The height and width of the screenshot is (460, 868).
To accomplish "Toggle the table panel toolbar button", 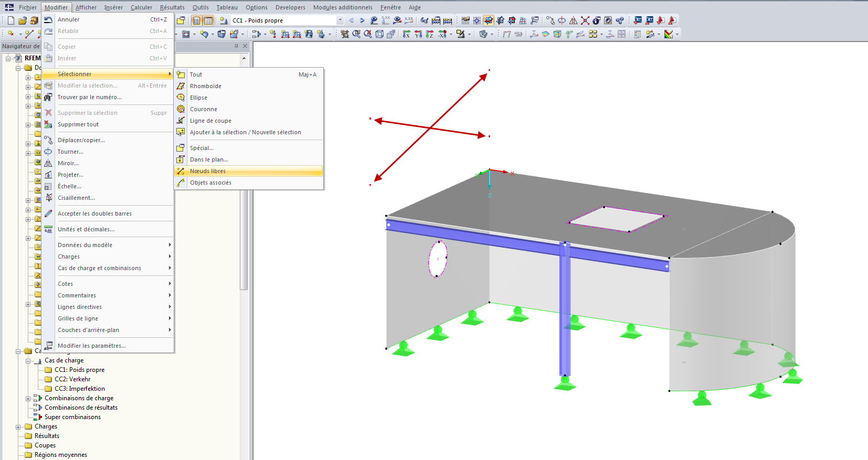I will pos(208,20).
